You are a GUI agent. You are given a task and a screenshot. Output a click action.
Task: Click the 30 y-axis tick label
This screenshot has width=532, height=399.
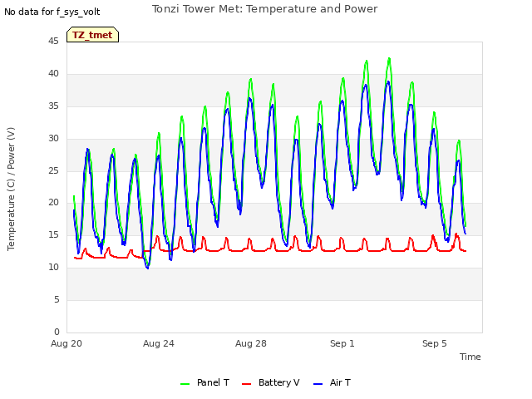(x=53, y=139)
